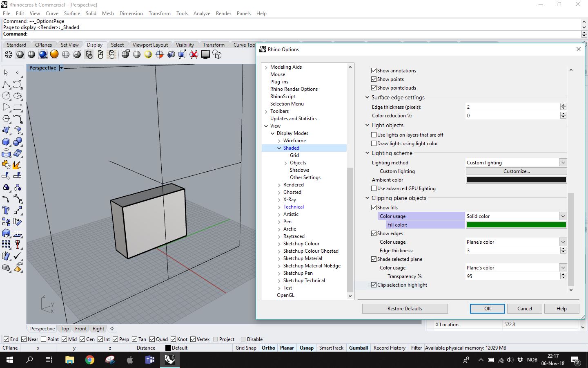This screenshot has width=588, height=368.
Task: Activate the Wireframe display mode icon
Action: point(9,54)
